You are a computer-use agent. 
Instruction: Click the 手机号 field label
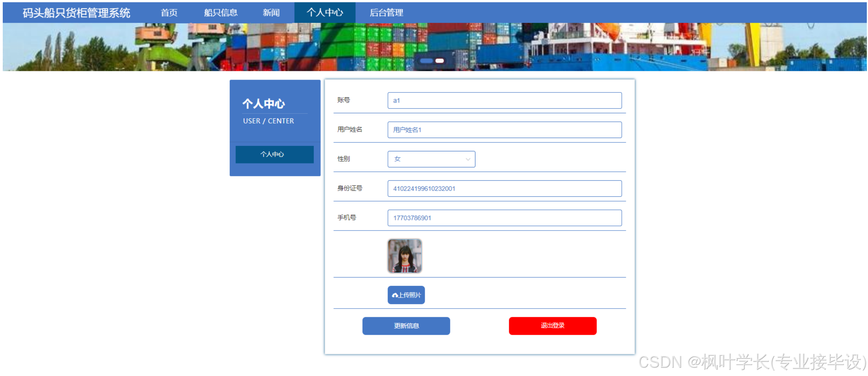(x=347, y=218)
